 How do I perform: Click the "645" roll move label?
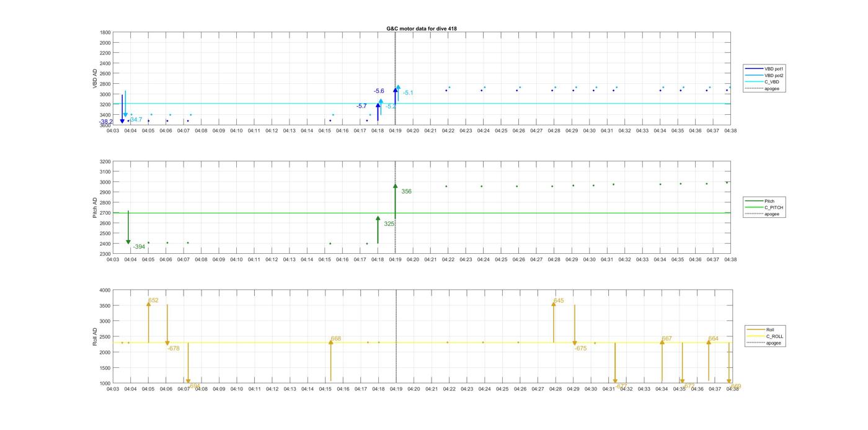(x=559, y=301)
